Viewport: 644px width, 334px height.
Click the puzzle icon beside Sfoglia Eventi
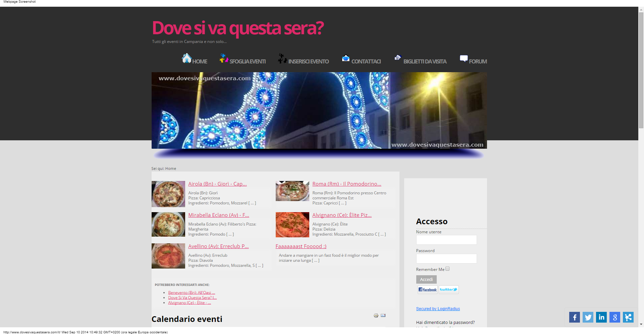point(224,58)
